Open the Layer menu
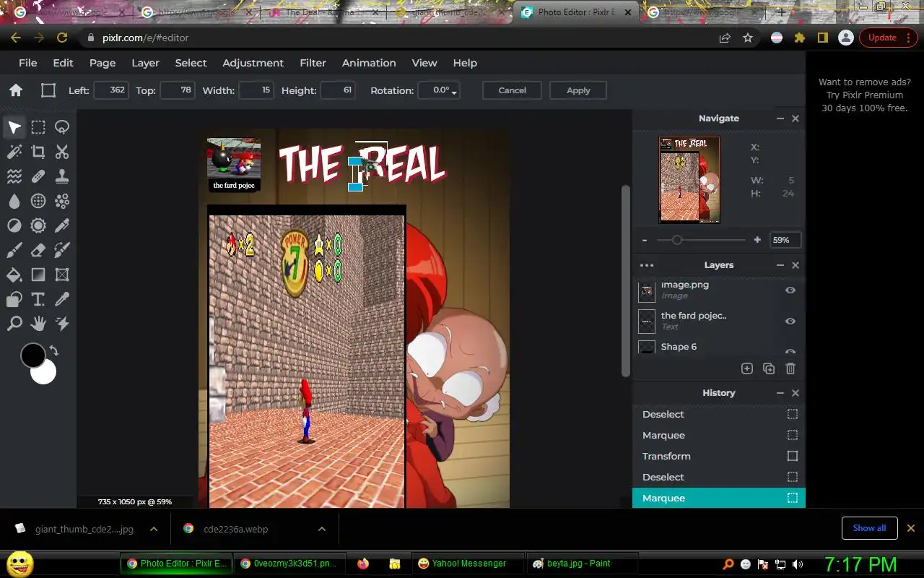 click(x=145, y=63)
